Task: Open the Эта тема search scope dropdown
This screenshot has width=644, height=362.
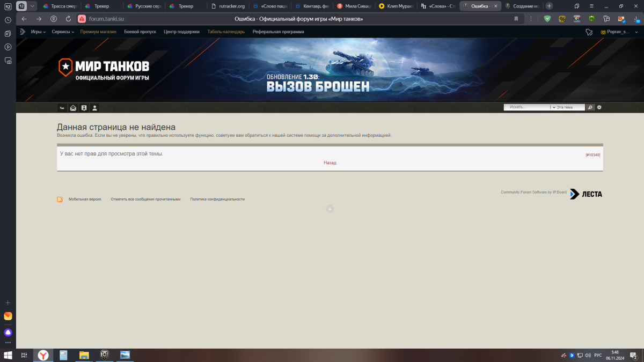Action: (x=568, y=107)
